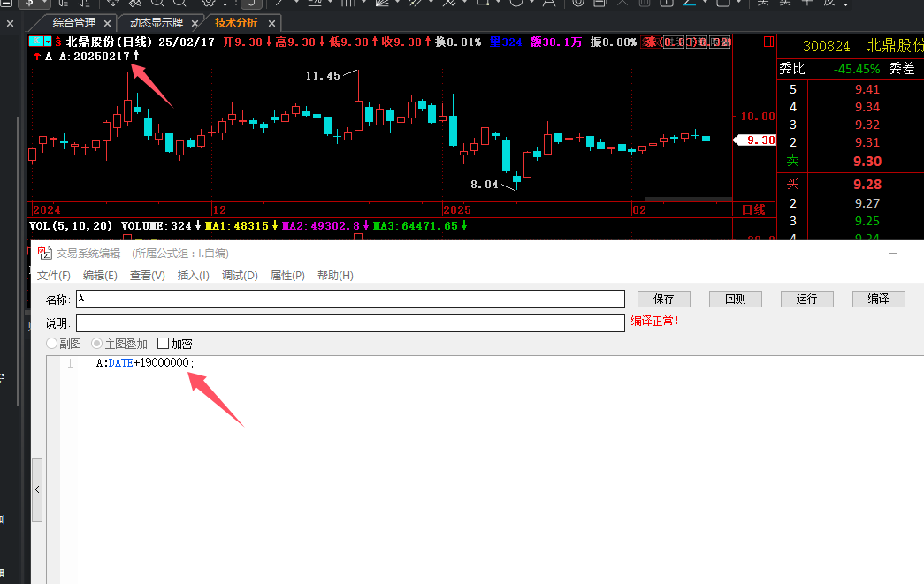Open the 编辑(E) menu
The height and width of the screenshot is (584, 924).
pyautogui.click(x=100, y=276)
